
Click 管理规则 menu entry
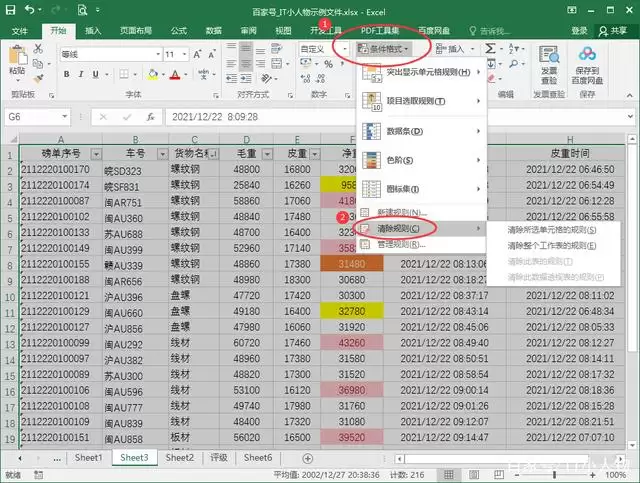pyautogui.click(x=401, y=245)
